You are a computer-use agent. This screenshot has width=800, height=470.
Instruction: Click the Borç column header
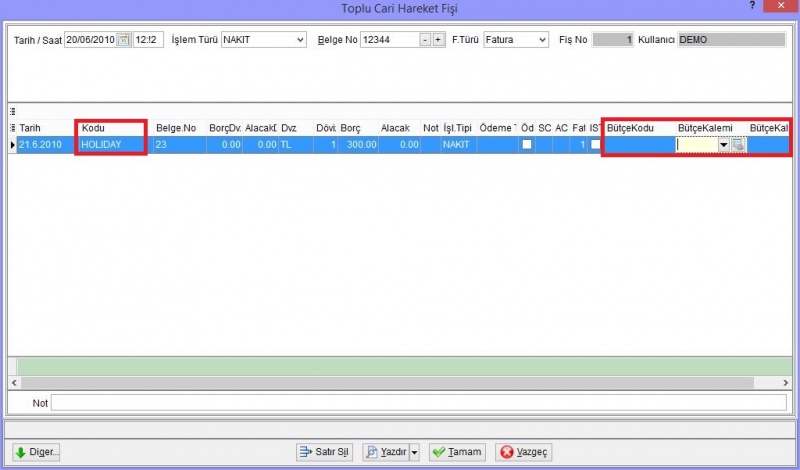(358, 128)
